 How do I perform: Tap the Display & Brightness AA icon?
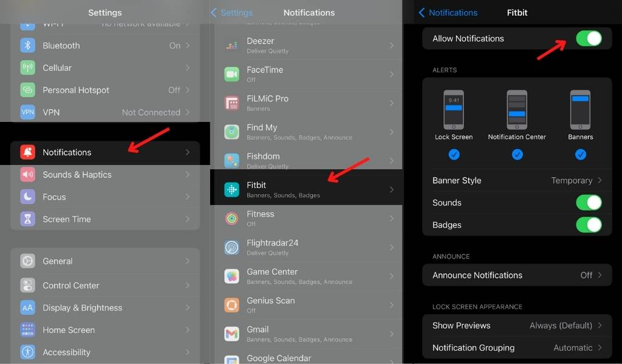coord(27,308)
